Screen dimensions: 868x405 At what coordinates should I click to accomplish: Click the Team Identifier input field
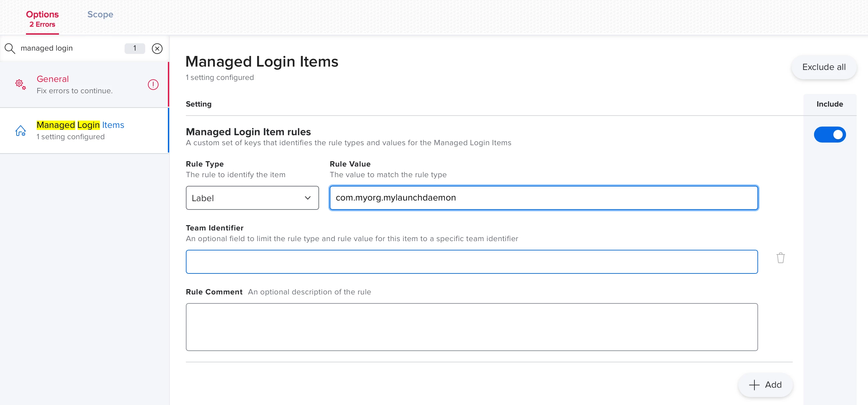472,262
